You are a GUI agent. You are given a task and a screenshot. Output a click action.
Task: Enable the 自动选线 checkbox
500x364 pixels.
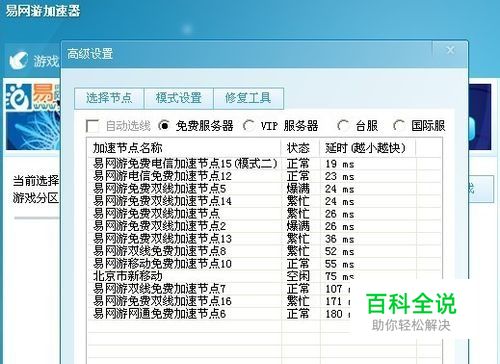point(92,126)
